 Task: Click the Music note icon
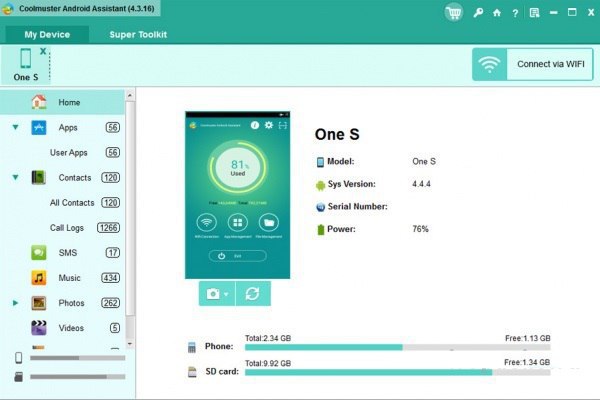coord(39,278)
